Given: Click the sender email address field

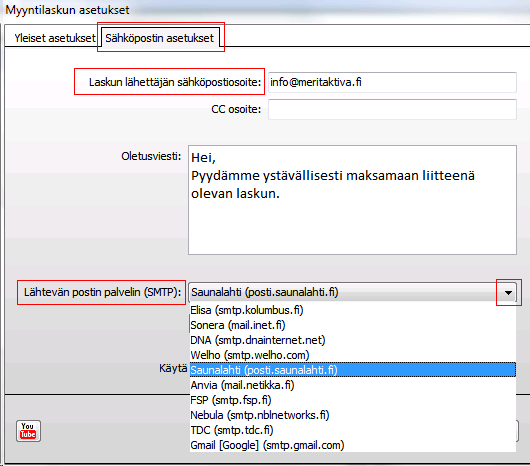Looking at the screenshot, I should [392, 82].
